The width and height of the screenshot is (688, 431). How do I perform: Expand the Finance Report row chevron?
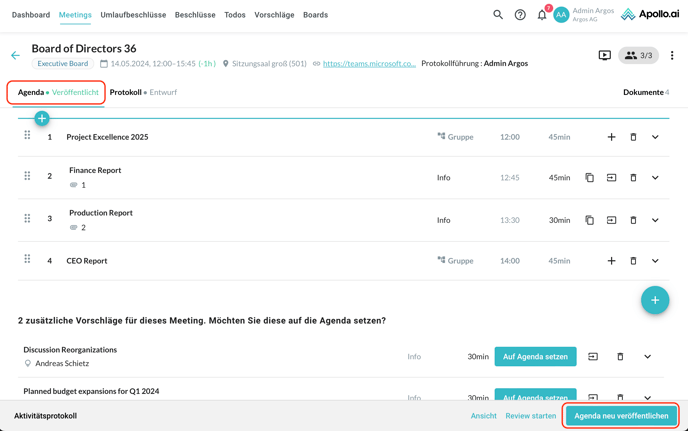point(655,178)
